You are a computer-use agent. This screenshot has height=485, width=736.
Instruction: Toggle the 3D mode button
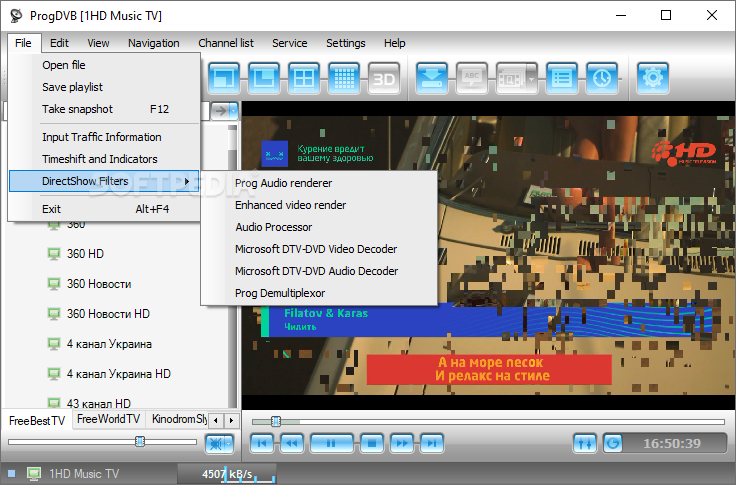[384, 77]
